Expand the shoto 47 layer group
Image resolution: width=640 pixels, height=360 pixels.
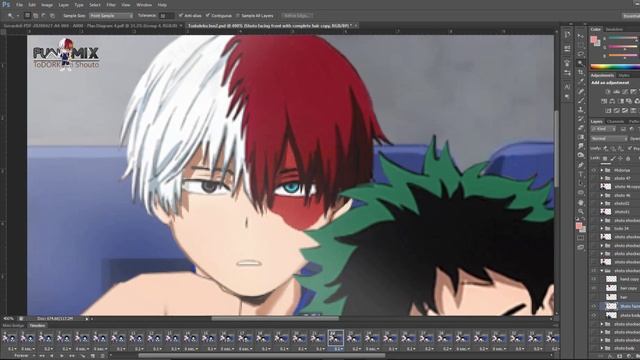[x=602, y=178]
